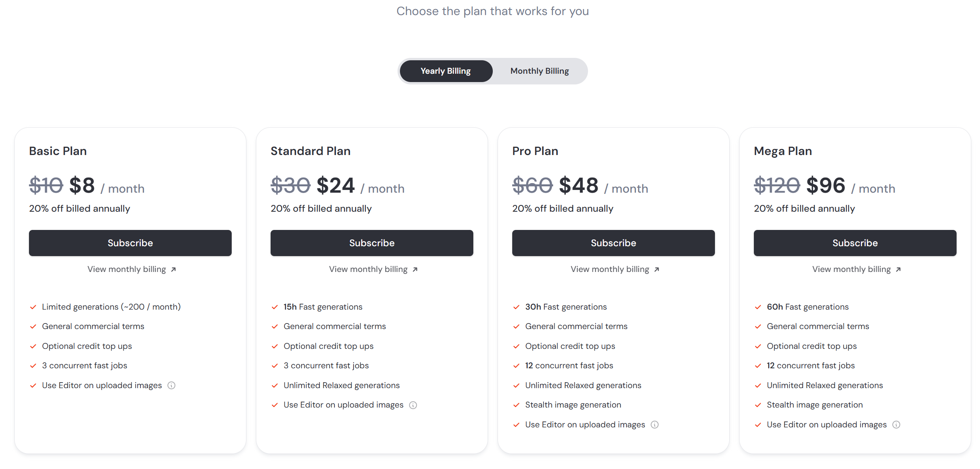
Task: Subscribe to the Mega Plan
Action: [x=855, y=243]
